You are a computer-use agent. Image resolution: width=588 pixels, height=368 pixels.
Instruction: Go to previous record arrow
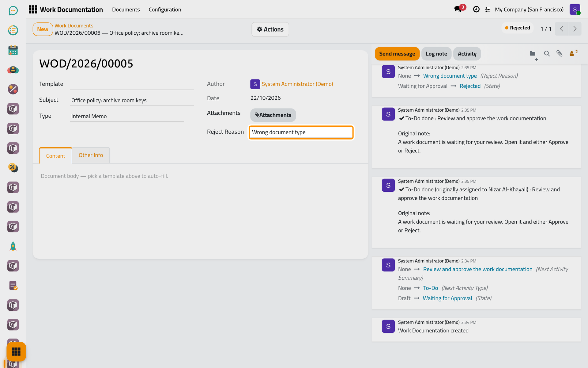click(x=561, y=29)
